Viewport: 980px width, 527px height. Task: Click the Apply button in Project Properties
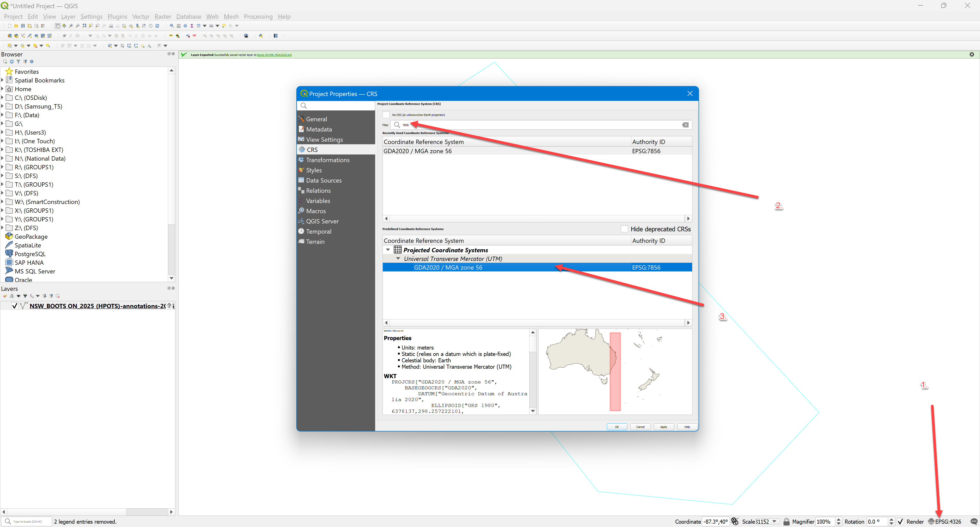pos(664,427)
